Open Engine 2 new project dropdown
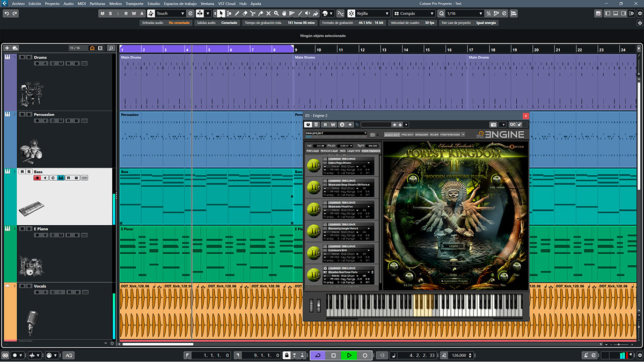The height and width of the screenshot is (362, 644). (336, 133)
